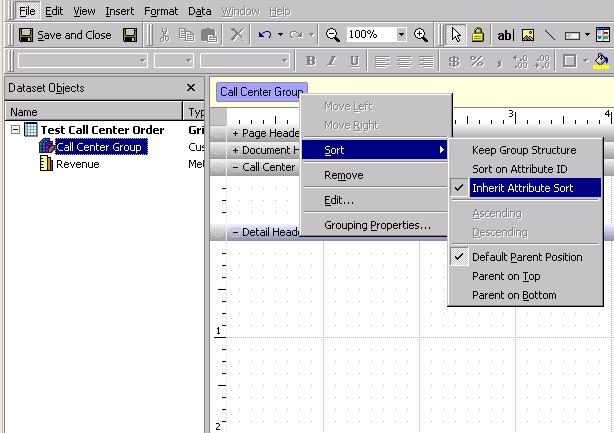Click the Zoom Out magnifier icon

click(x=333, y=35)
